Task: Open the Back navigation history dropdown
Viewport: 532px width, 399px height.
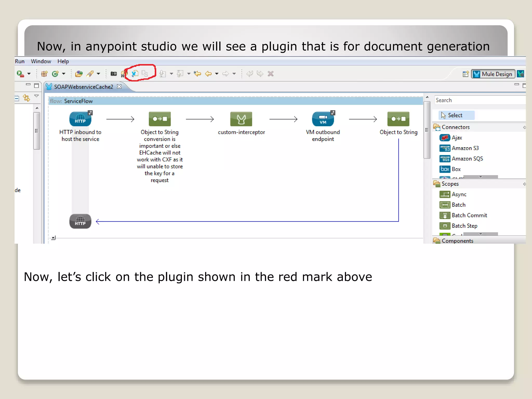Action: [x=217, y=74]
